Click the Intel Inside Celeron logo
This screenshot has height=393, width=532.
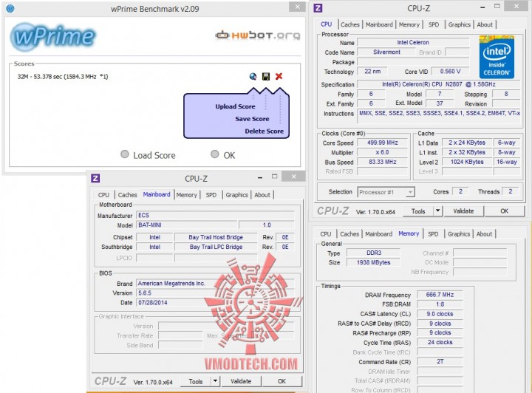tap(497, 57)
